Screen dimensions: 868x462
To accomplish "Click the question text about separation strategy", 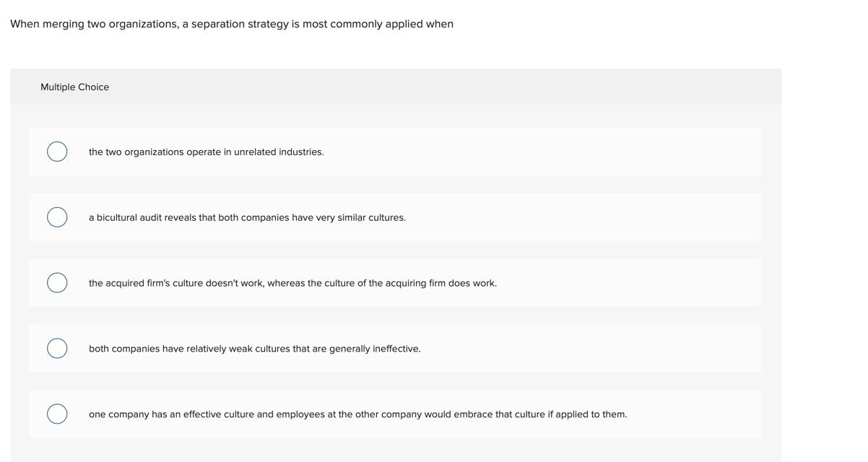I will [x=232, y=24].
